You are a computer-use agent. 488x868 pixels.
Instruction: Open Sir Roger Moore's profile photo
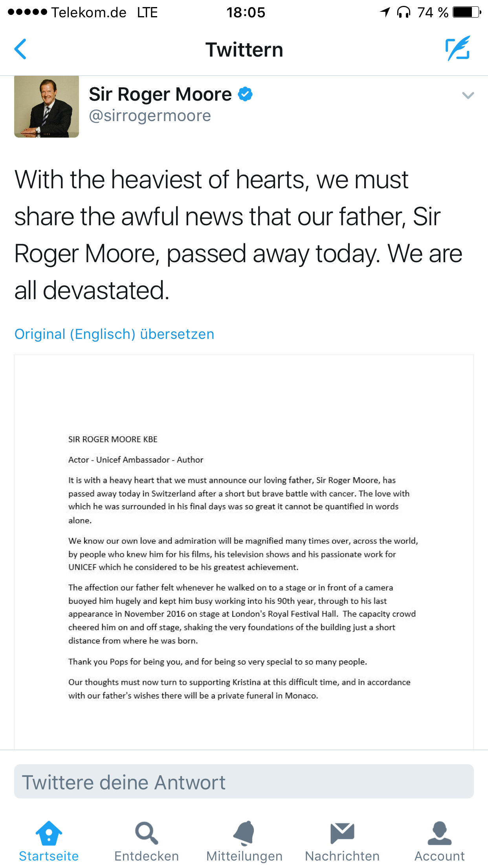47,107
